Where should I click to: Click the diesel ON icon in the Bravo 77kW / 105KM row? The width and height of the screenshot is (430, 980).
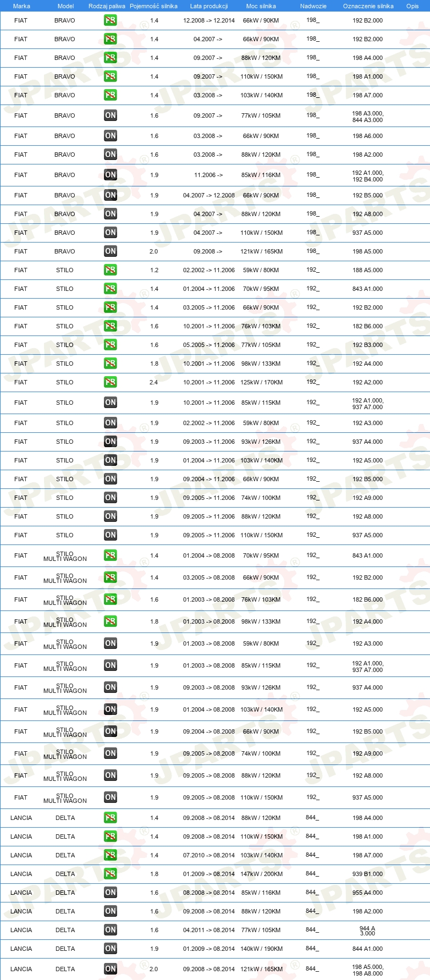[111, 115]
